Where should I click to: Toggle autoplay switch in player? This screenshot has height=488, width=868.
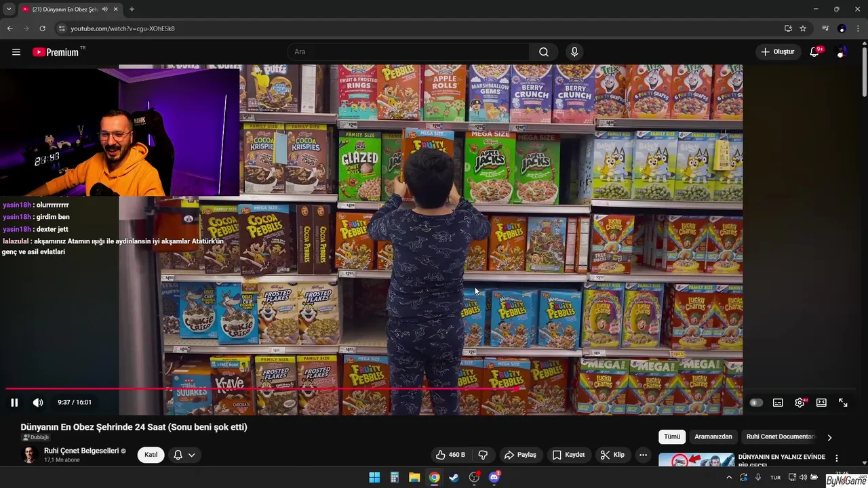point(756,403)
